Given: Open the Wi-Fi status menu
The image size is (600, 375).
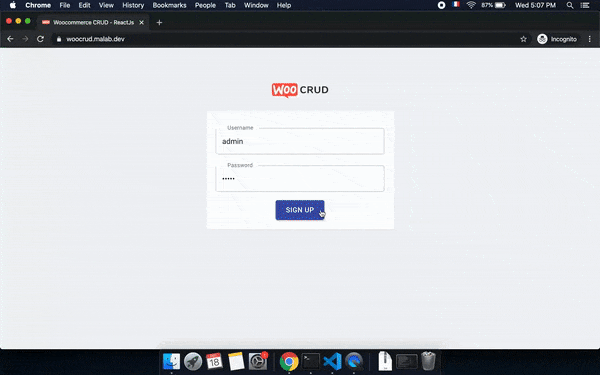Looking at the screenshot, I should [471, 5].
